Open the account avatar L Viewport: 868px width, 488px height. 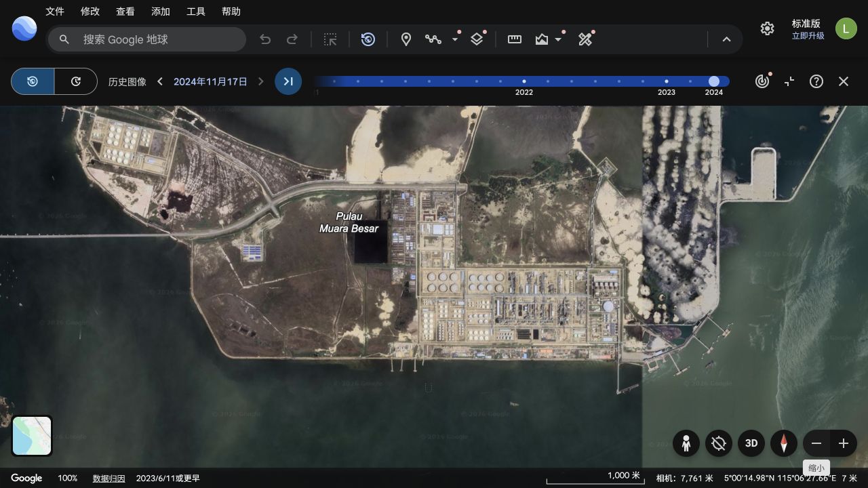846,28
